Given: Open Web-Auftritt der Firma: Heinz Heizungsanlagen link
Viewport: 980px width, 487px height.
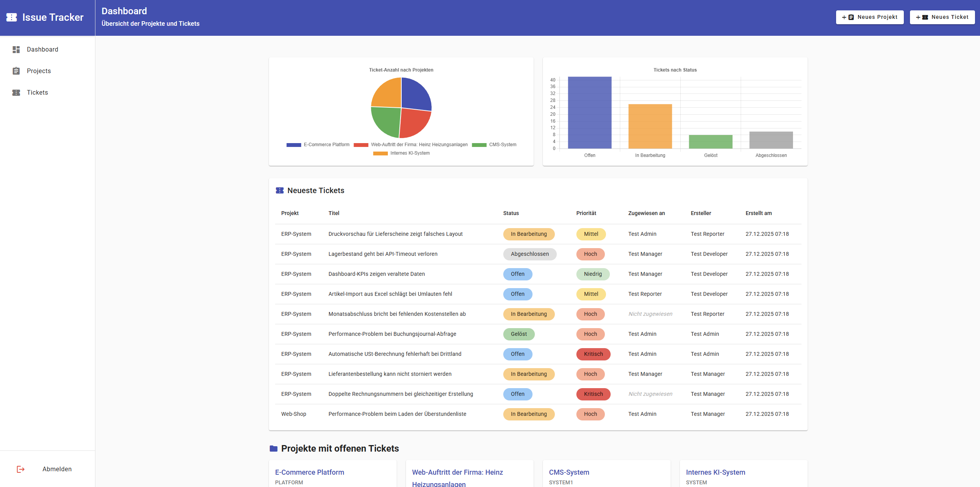Looking at the screenshot, I should (457, 478).
